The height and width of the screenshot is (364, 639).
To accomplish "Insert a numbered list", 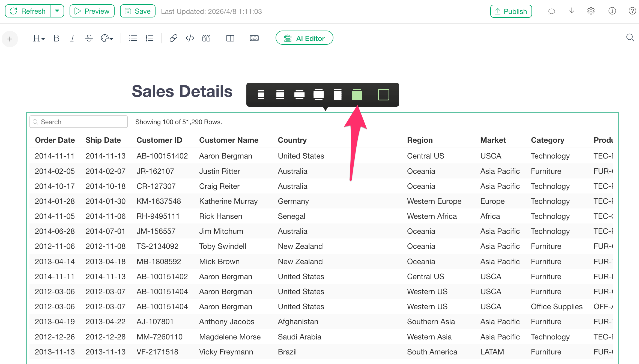I will (x=150, y=38).
